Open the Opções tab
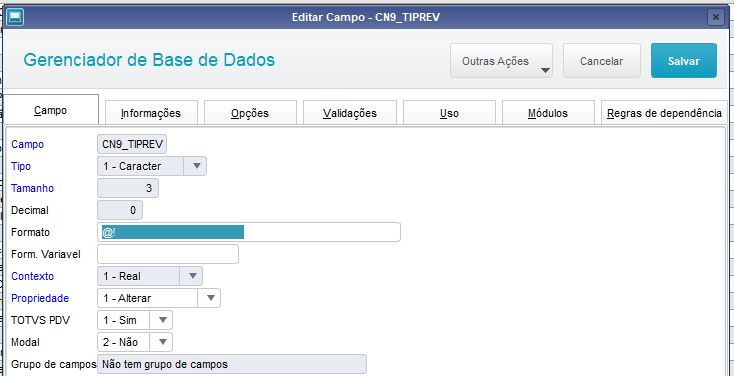Screen dimensions: 734x376 point(250,112)
